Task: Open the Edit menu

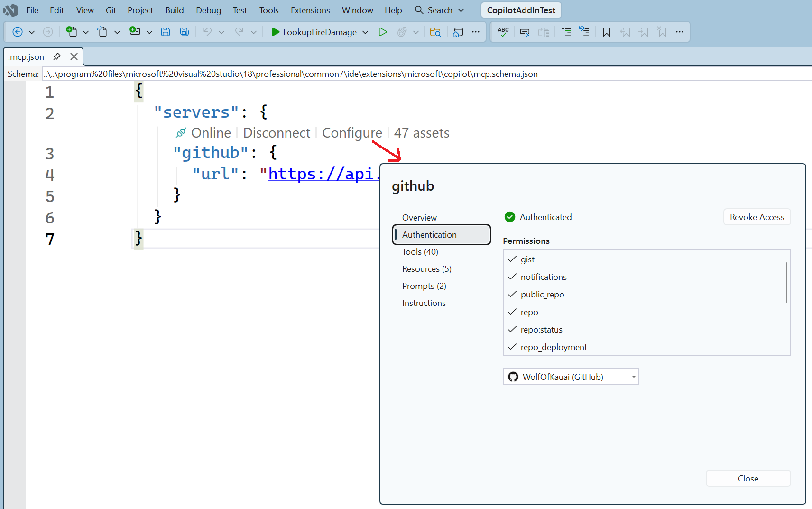Action: [57, 10]
